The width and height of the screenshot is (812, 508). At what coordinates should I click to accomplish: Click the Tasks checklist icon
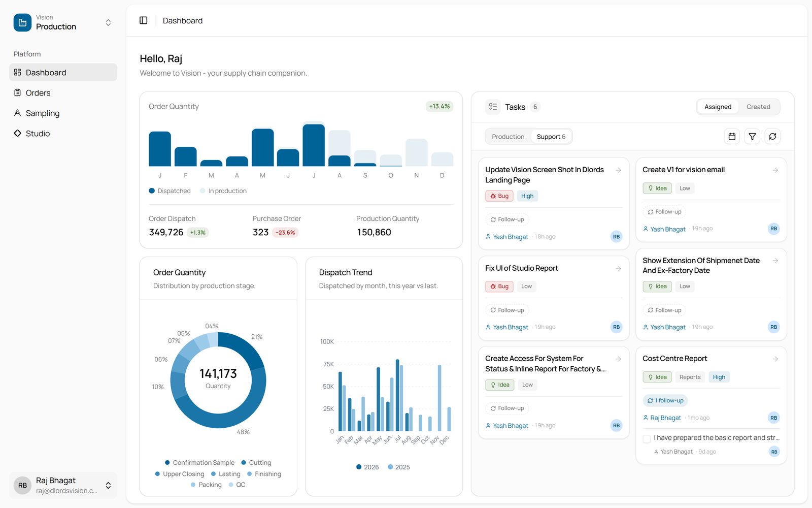click(493, 107)
